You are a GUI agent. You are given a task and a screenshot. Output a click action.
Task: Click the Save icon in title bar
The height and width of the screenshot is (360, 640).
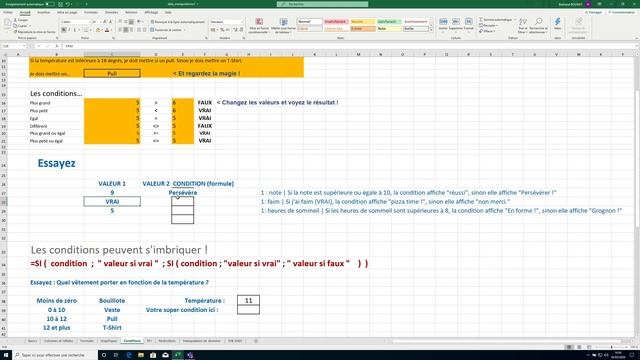click(60, 4)
